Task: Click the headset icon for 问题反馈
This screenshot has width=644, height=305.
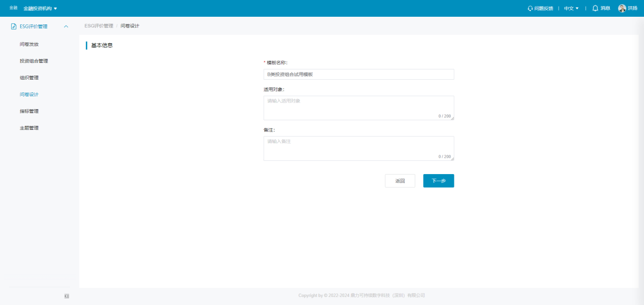Action: [x=530, y=9]
